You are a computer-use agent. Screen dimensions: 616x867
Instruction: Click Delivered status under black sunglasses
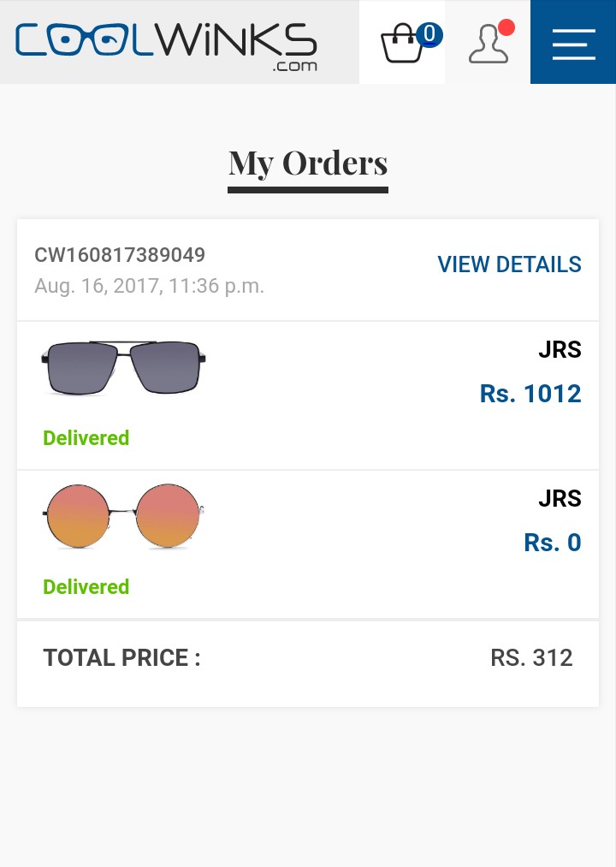[86, 438]
